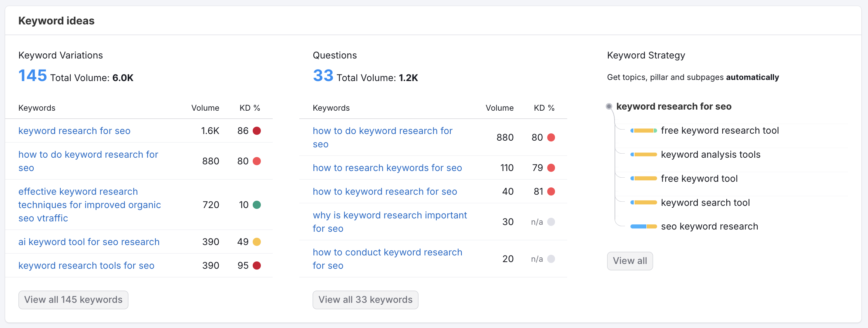Click red KD dot beside 81 in Questions
Image resolution: width=868 pixels, height=328 pixels.
[551, 191]
